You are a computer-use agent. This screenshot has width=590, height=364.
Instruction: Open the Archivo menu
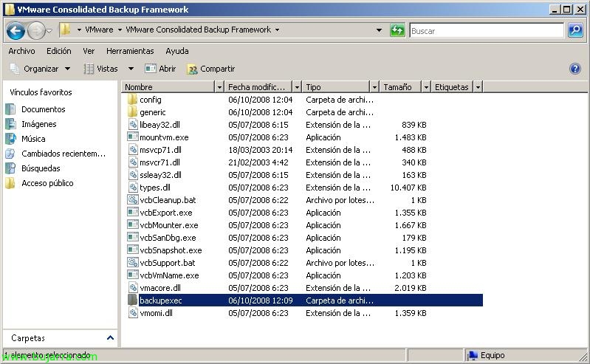(21, 51)
